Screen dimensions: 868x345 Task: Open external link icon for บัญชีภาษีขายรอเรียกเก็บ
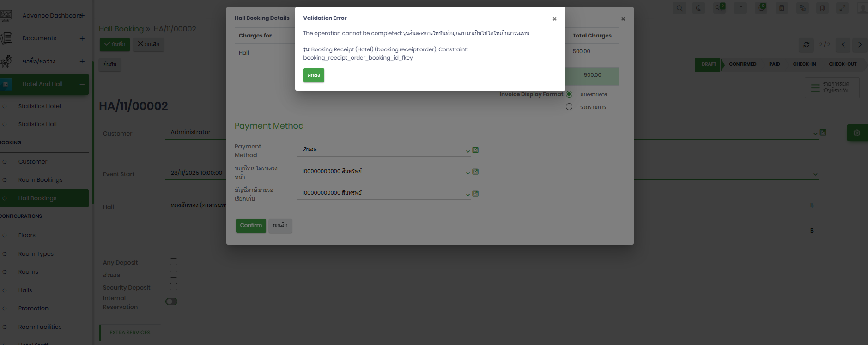(x=475, y=193)
